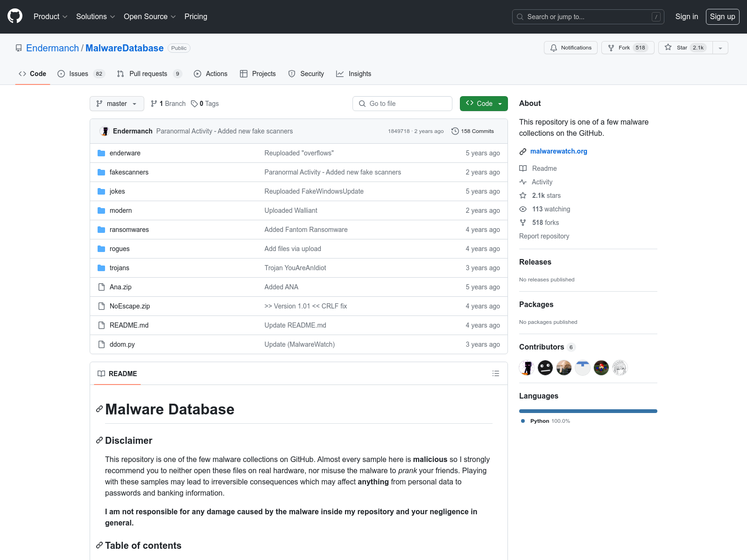Star the repository
The image size is (747, 560).
[x=685, y=48]
